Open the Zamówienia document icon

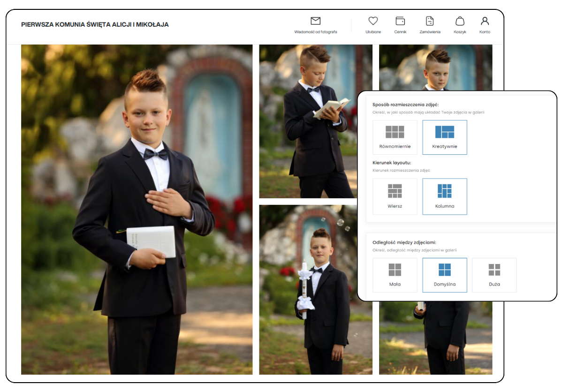(x=430, y=21)
